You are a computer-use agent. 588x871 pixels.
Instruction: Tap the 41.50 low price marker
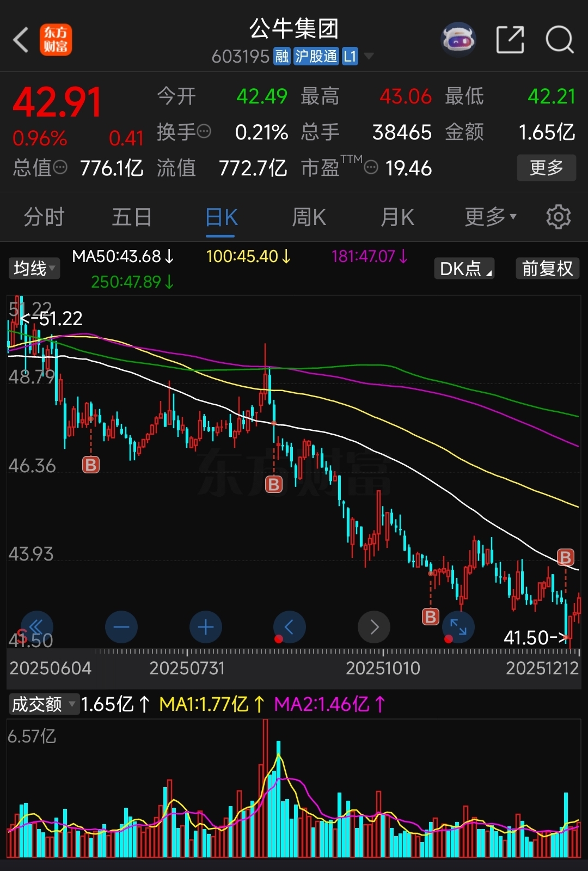(x=535, y=637)
